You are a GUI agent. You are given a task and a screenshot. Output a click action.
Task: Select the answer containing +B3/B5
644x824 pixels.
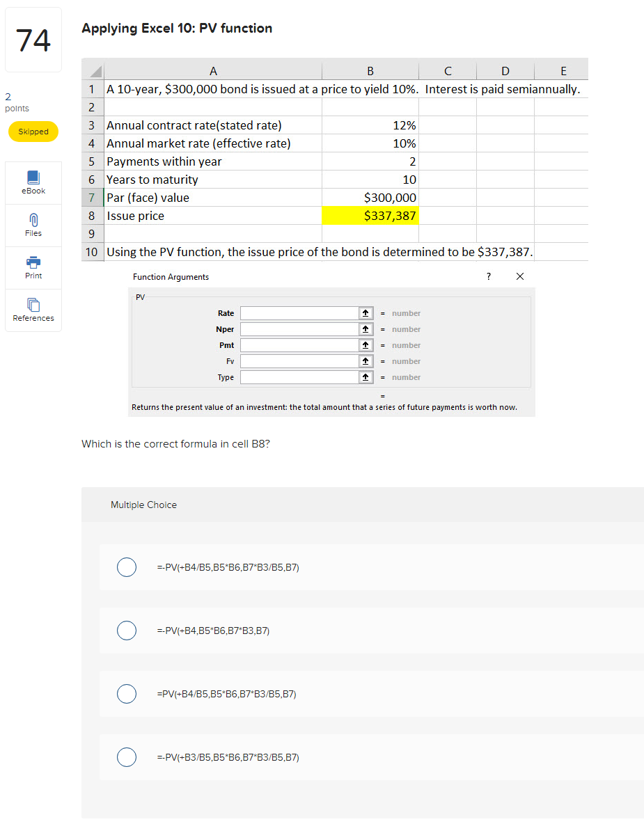[x=127, y=757]
